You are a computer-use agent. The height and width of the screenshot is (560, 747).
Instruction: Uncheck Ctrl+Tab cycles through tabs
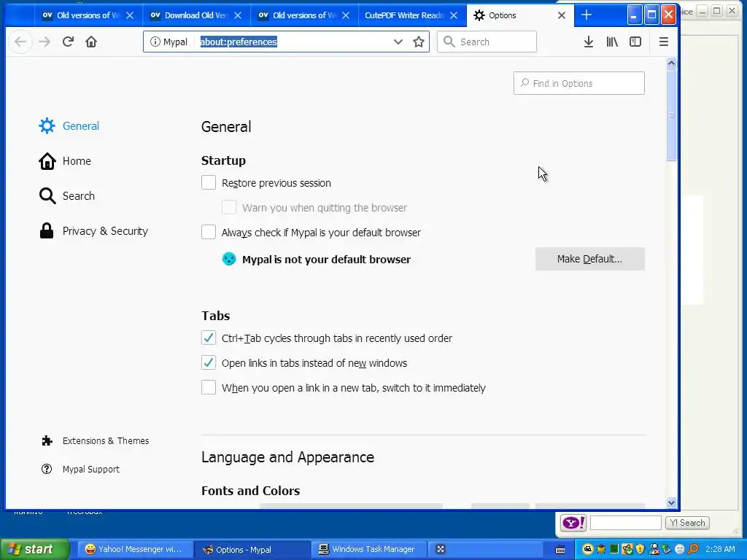tap(209, 338)
